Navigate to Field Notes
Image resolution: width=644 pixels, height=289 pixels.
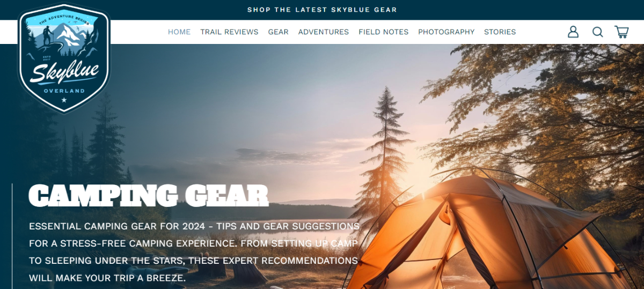[384, 32]
